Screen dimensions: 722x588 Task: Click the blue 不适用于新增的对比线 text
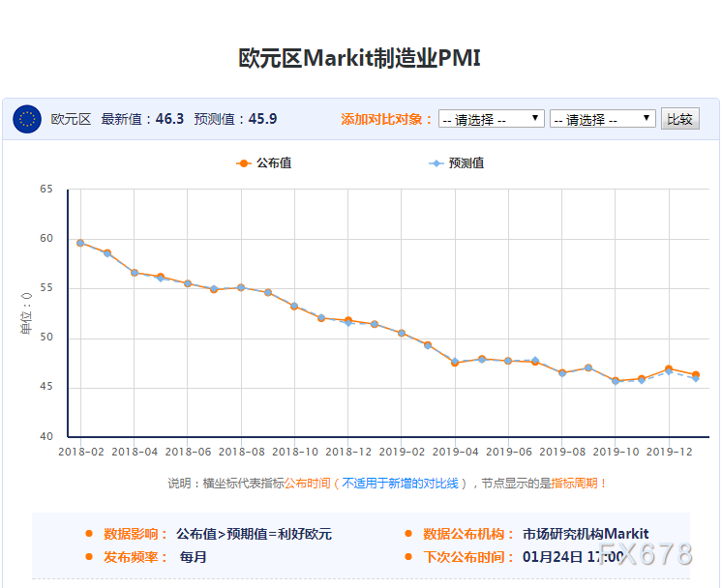click(x=400, y=484)
